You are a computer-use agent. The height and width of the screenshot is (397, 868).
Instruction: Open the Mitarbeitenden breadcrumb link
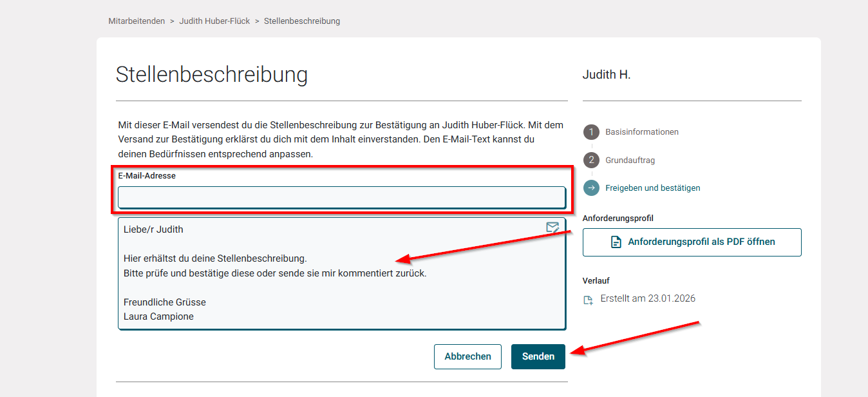[x=137, y=20]
